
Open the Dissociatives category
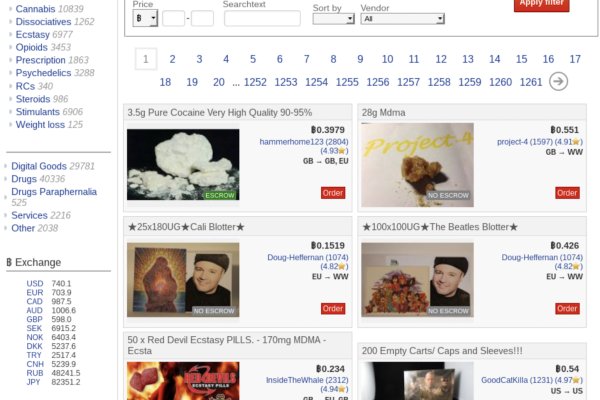43,22
